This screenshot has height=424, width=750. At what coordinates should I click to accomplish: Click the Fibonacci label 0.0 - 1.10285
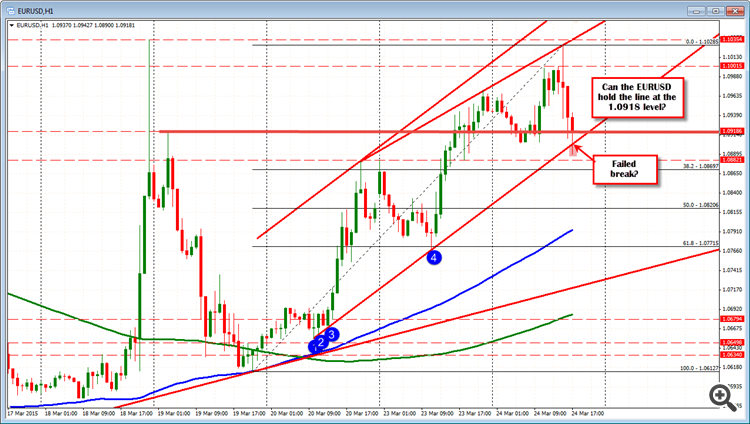coord(702,42)
